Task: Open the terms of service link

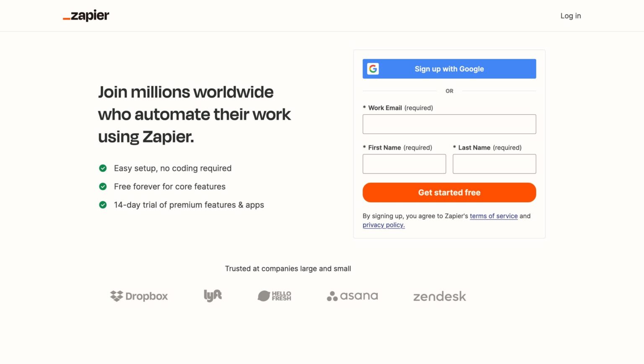Action: click(x=494, y=216)
